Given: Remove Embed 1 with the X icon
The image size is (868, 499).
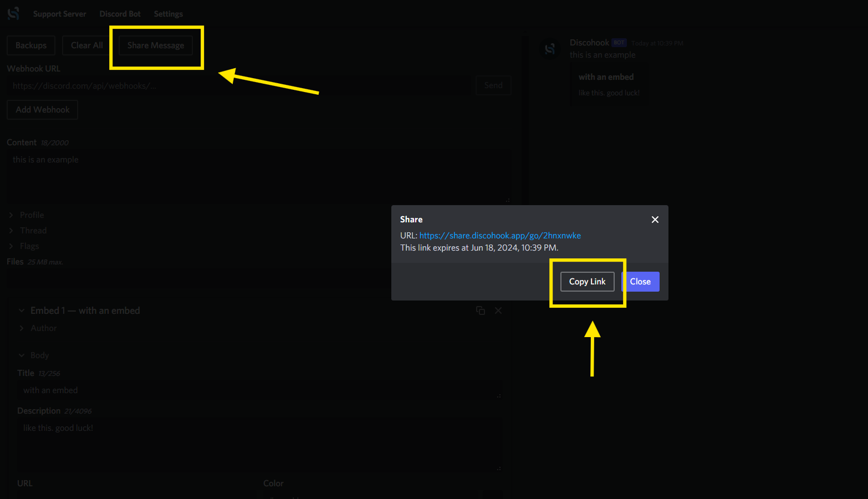Looking at the screenshot, I should point(498,310).
